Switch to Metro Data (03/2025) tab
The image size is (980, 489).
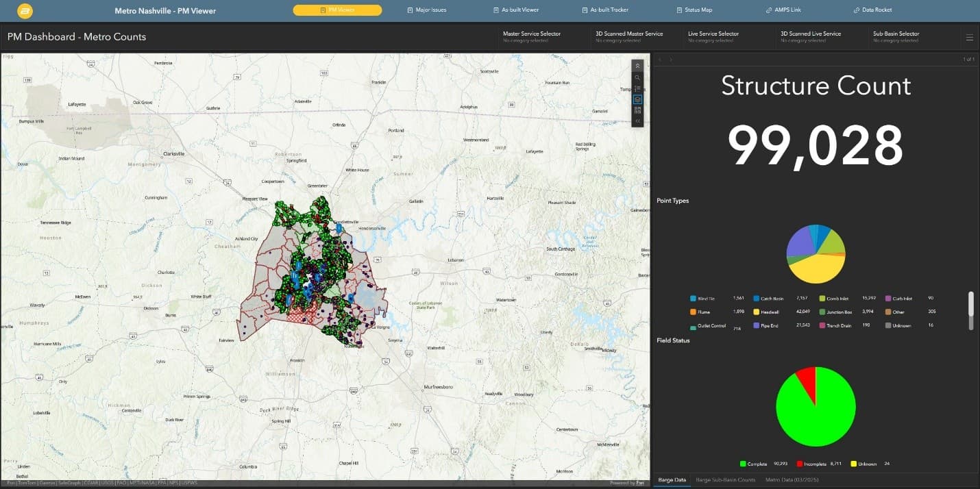792,480
